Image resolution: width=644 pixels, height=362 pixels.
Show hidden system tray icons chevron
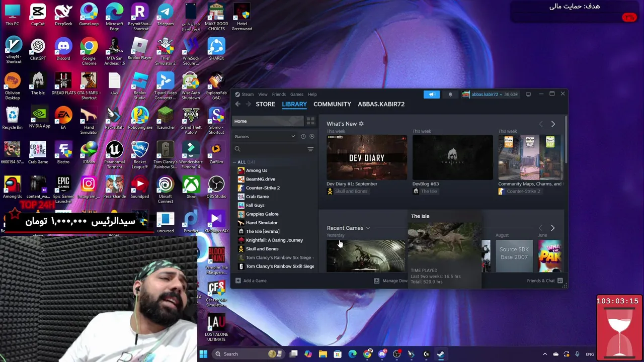[x=545, y=354]
